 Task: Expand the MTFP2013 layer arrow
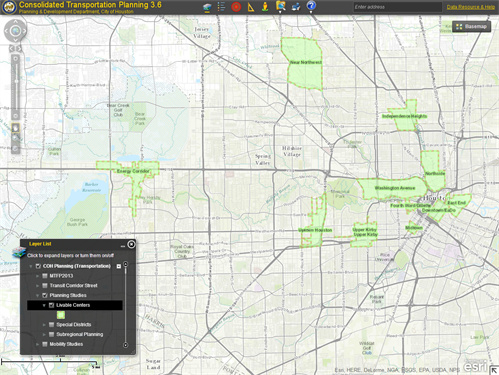point(38,276)
